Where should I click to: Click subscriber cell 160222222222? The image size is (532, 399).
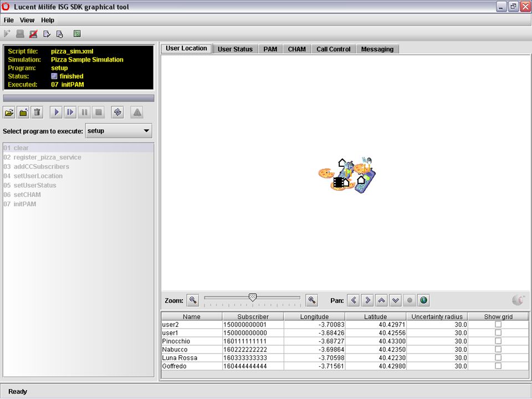(x=253, y=350)
